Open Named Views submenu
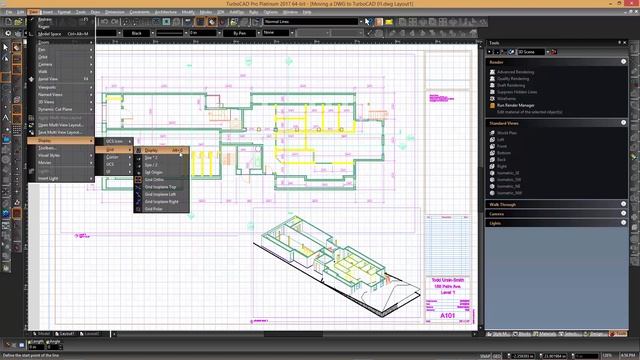This screenshot has width=640, height=360. pos(61,94)
